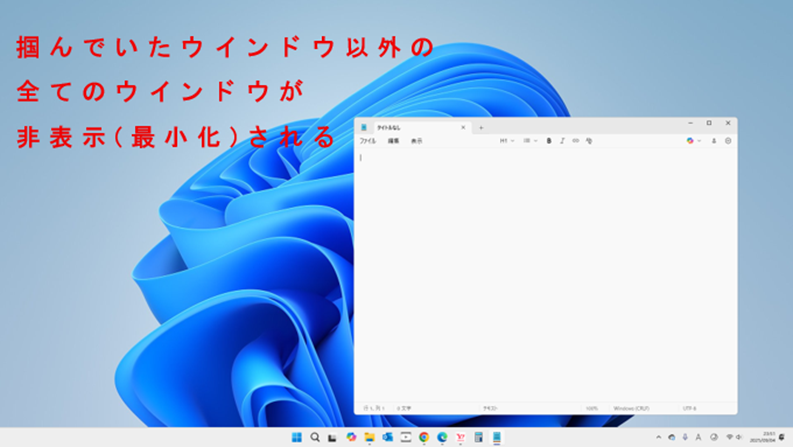
Task: Open Outlook from the taskbar
Action: (x=387, y=437)
